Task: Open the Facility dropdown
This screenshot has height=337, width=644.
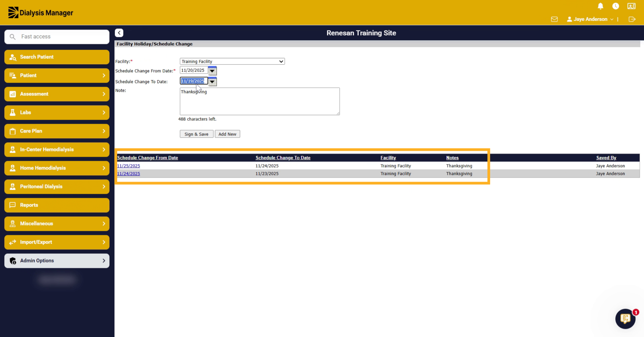Action: pos(232,61)
